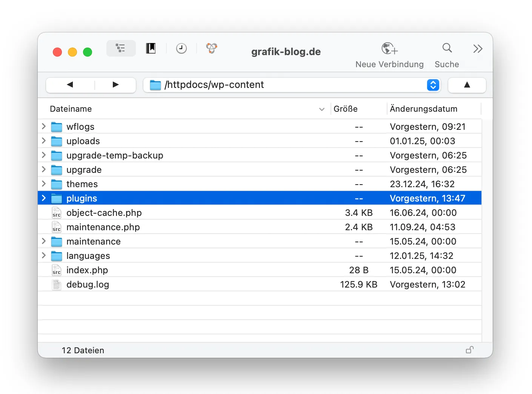Viewport: 532px width, 394px height.
Task: Click the Neue Verbindung globe icon
Action: (389, 49)
